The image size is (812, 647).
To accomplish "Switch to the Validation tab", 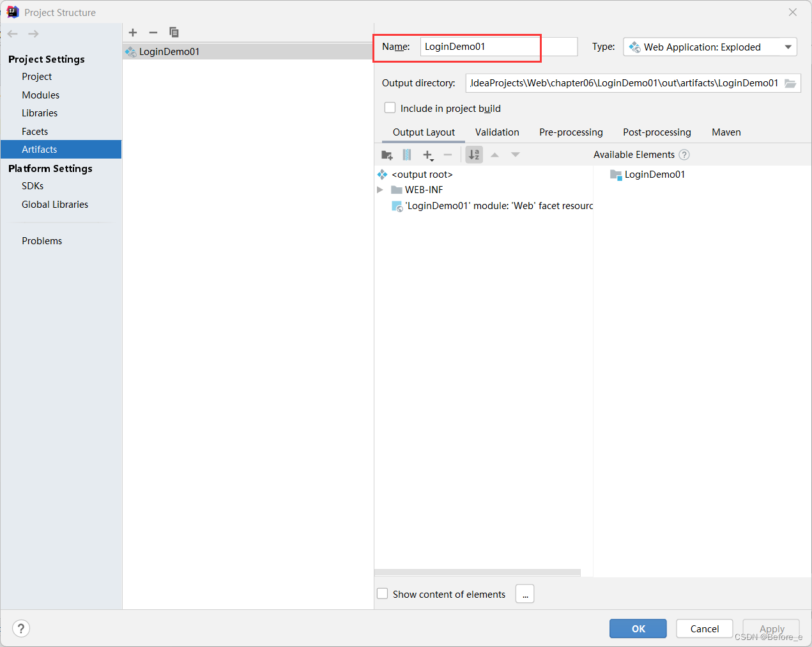I will point(497,132).
